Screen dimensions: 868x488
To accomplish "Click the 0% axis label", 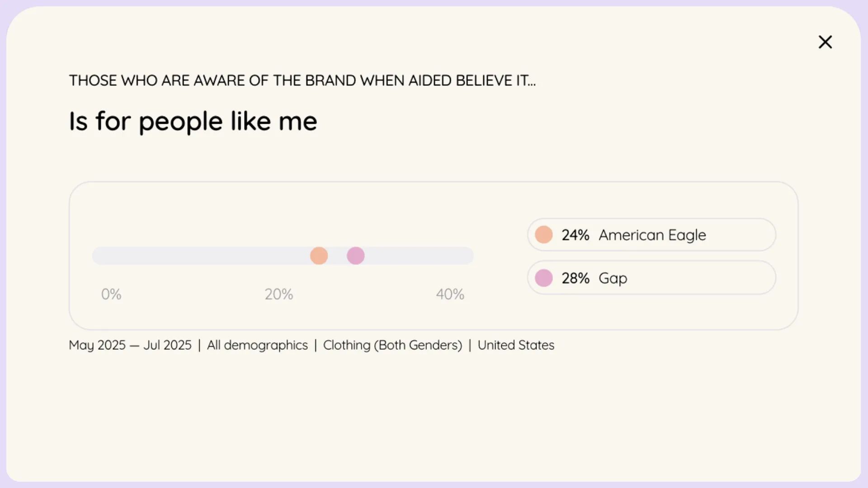I will click(x=111, y=294).
